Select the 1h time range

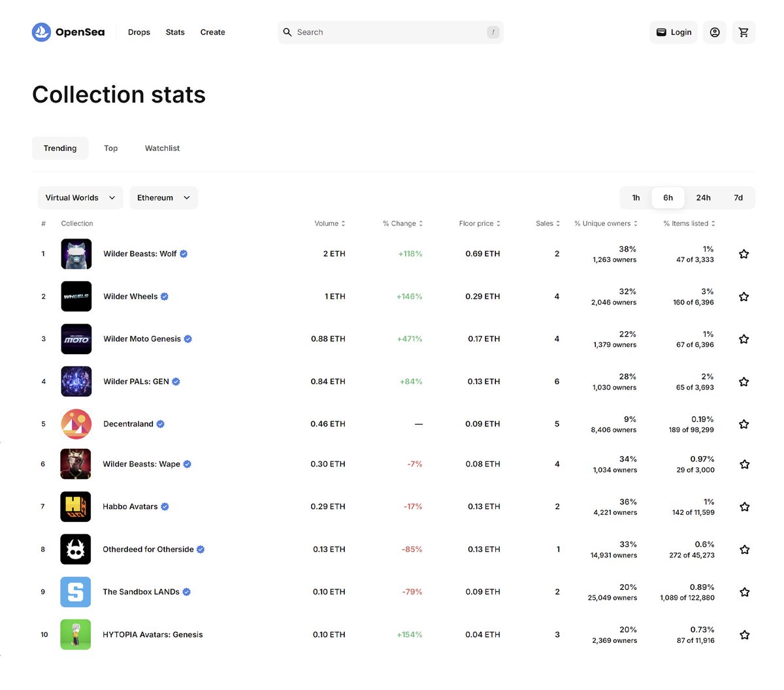pos(636,198)
